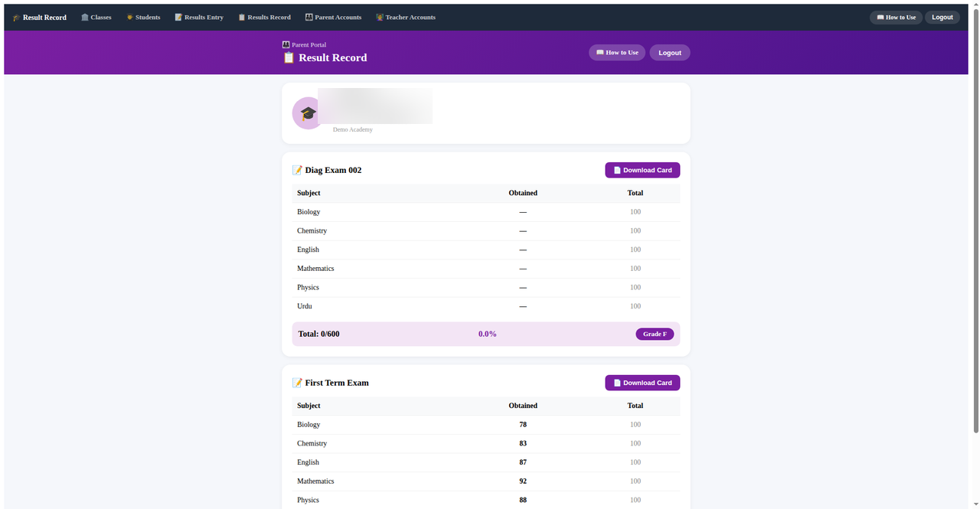Click Logout in the dark top bar
980x509 pixels.
pyautogui.click(x=942, y=17)
